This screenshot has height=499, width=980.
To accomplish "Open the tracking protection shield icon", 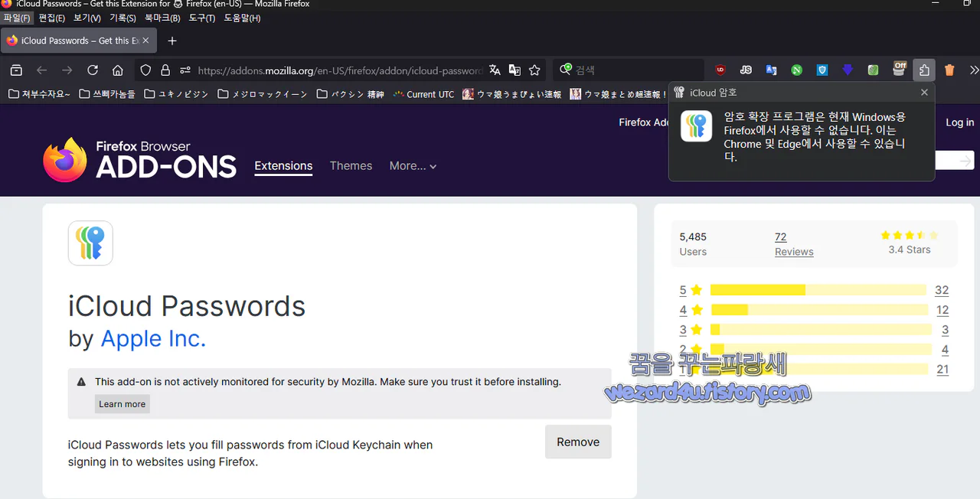I will click(145, 70).
